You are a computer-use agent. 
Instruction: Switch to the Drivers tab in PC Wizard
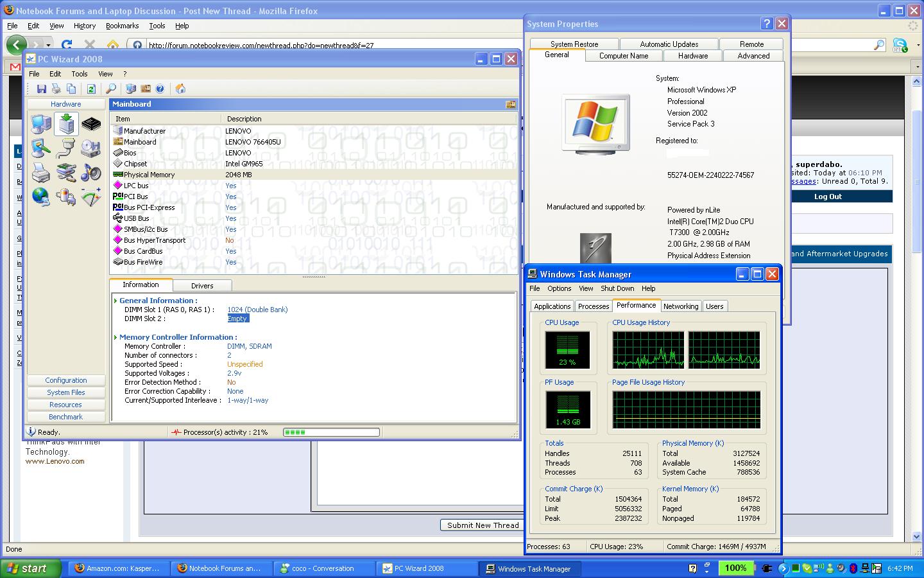click(202, 286)
